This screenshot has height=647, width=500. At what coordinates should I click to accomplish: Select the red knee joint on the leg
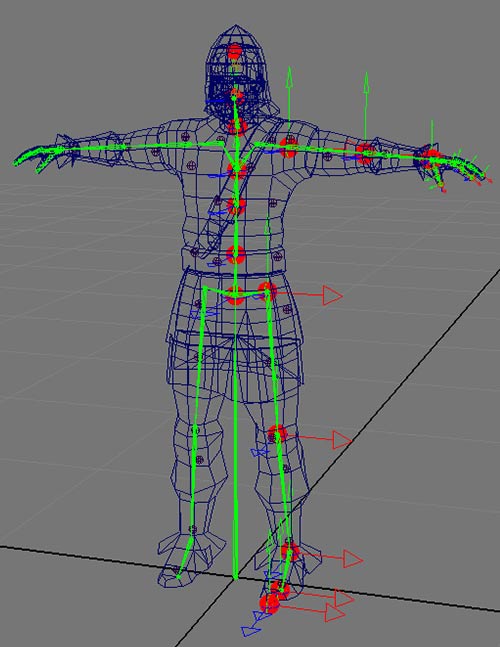point(276,434)
